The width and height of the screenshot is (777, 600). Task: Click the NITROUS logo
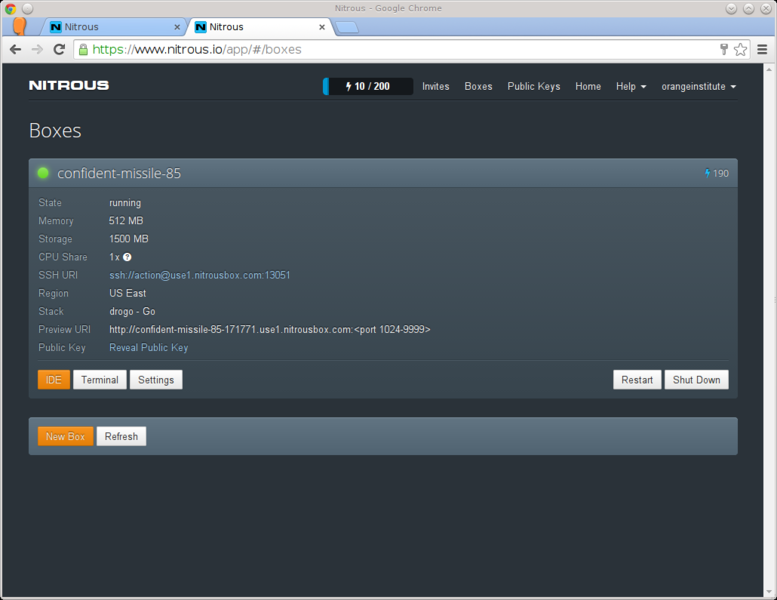[x=69, y=85]
